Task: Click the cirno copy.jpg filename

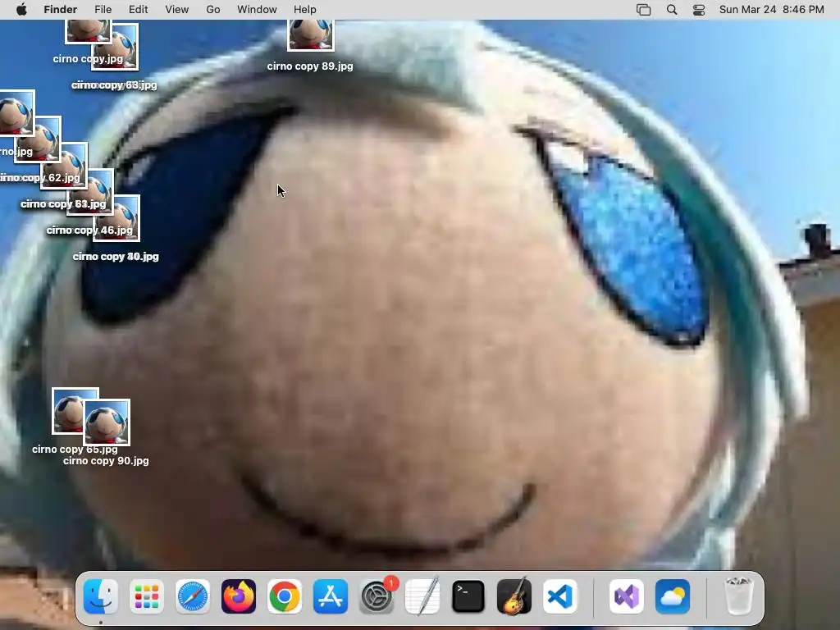Action: [88, 59]
